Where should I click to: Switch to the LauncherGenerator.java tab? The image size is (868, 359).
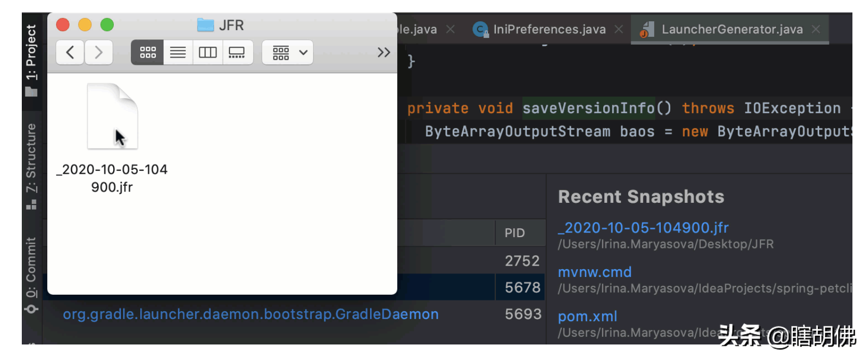pyautogui.click(x=732, y=30)
